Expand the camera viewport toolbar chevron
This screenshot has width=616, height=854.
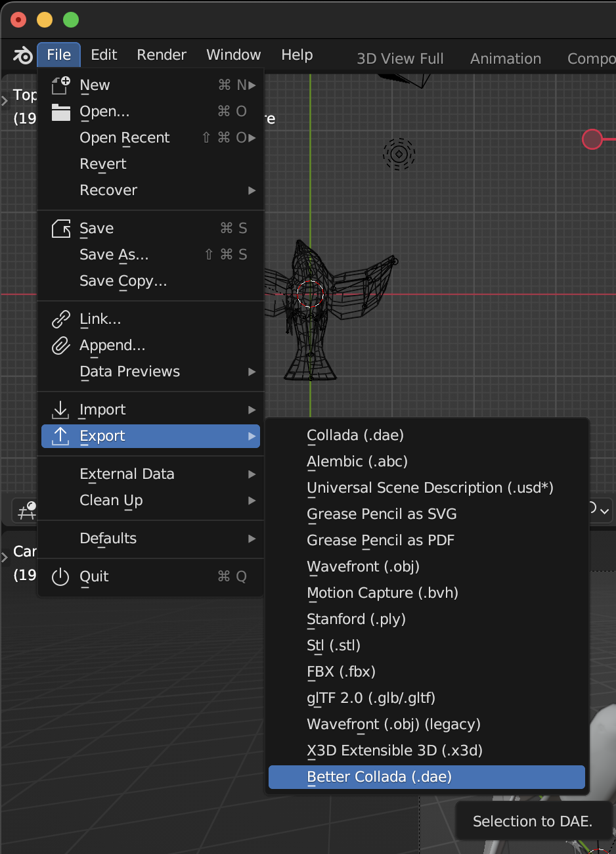5,556
